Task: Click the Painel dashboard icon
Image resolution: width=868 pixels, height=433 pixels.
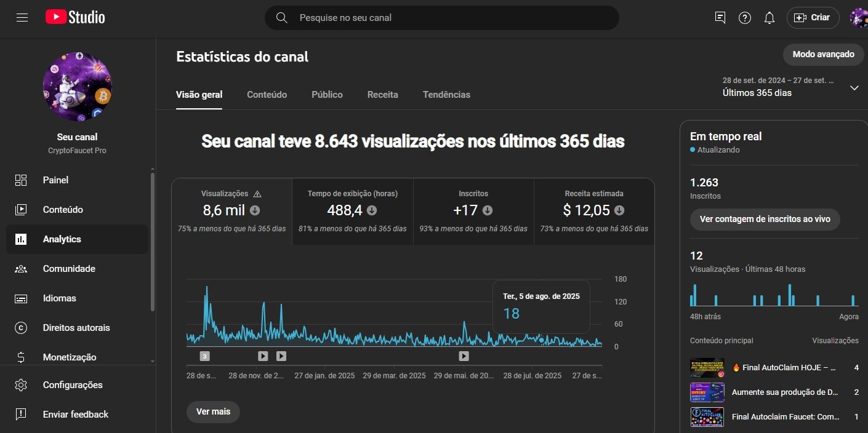Action: (x=21, y=180)
